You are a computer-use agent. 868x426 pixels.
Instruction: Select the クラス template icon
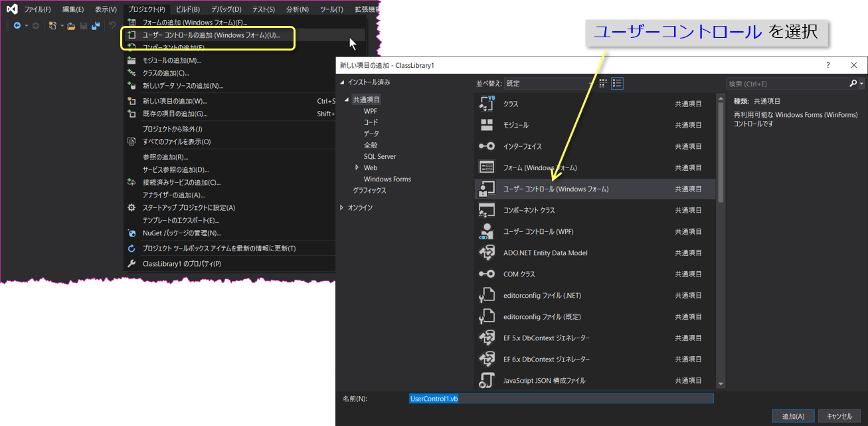(487, 104)
